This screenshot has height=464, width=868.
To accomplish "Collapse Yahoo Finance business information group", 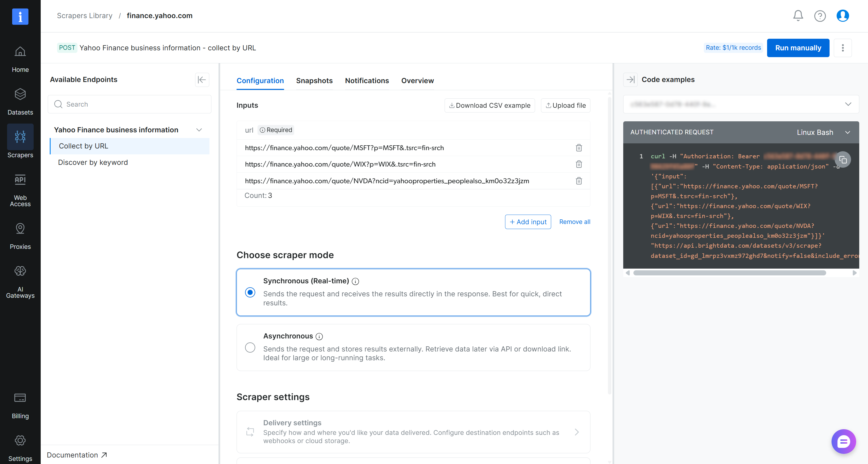I will (x=199, y=130).
